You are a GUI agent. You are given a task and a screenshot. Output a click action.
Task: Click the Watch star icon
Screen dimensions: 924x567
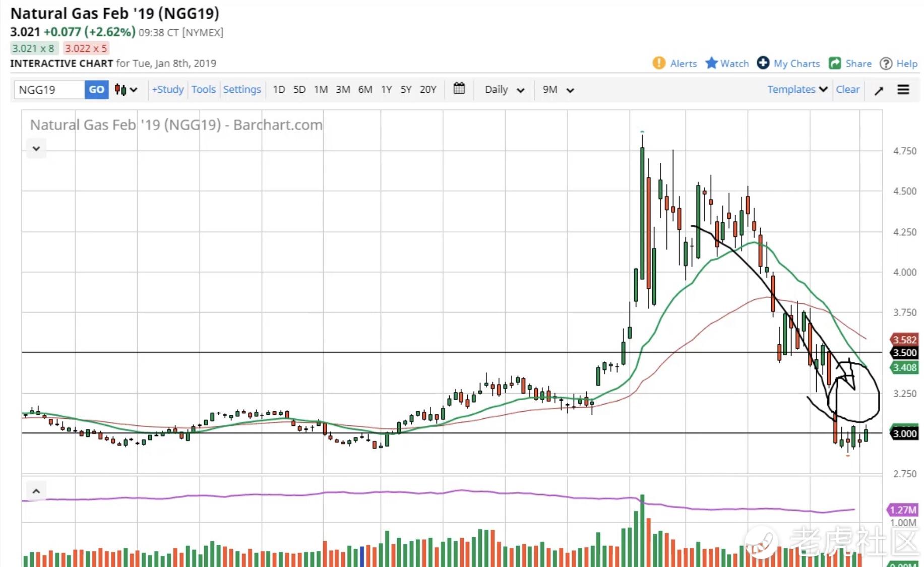(x=711, y=63)
